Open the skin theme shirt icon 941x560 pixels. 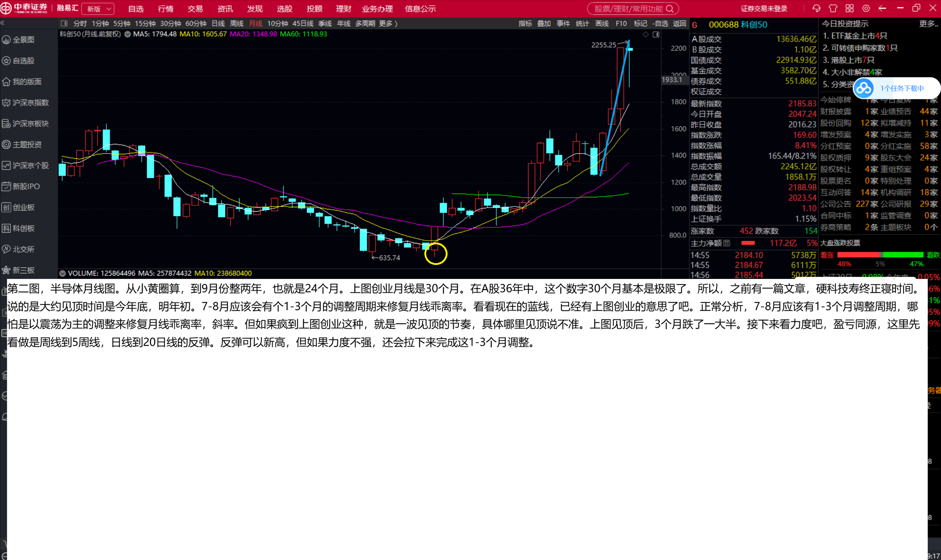[x=833, y=8]
